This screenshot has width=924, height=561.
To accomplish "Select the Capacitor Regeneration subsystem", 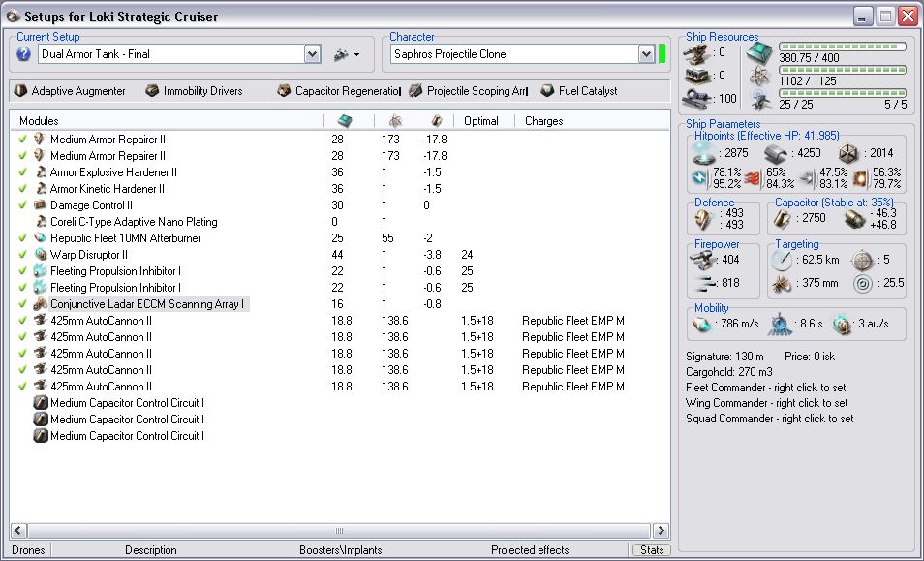I will coord(339,91).
